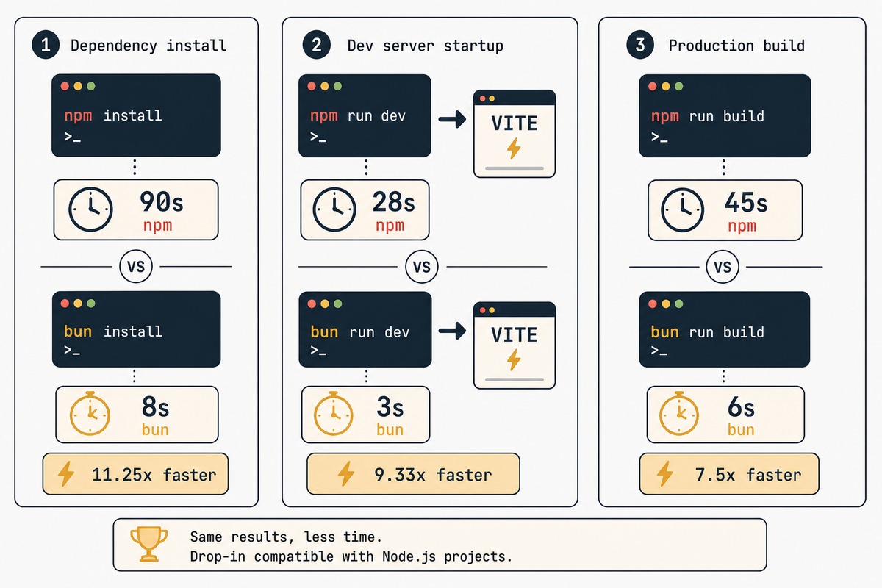The image size is (882, 588).
Task: Click the clock icon beside 90s npm
Action: point(90,209)
